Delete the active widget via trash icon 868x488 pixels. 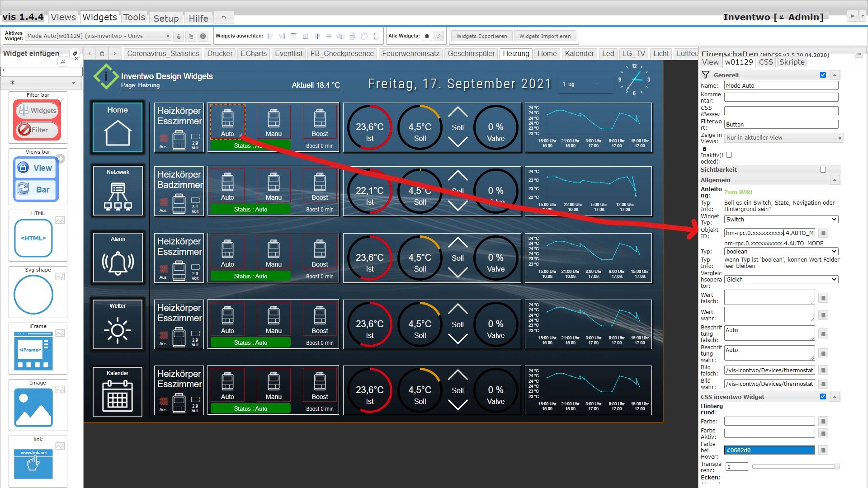point(179,36)
